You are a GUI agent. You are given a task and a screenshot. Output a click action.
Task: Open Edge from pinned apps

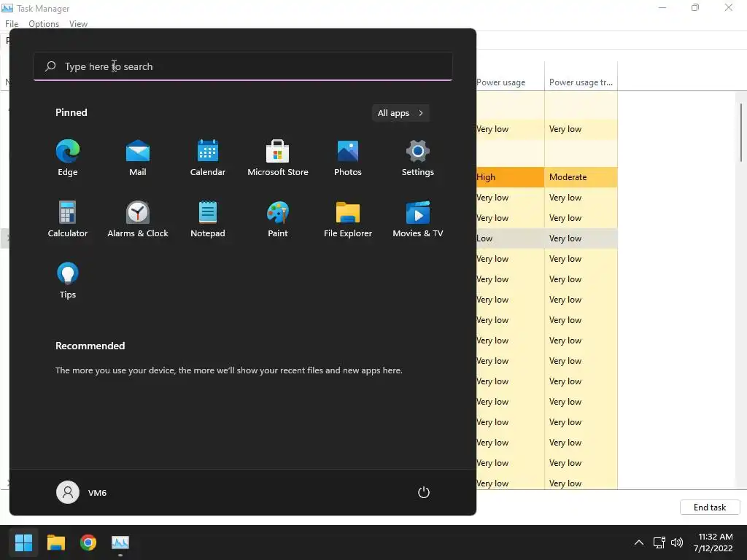68,158
